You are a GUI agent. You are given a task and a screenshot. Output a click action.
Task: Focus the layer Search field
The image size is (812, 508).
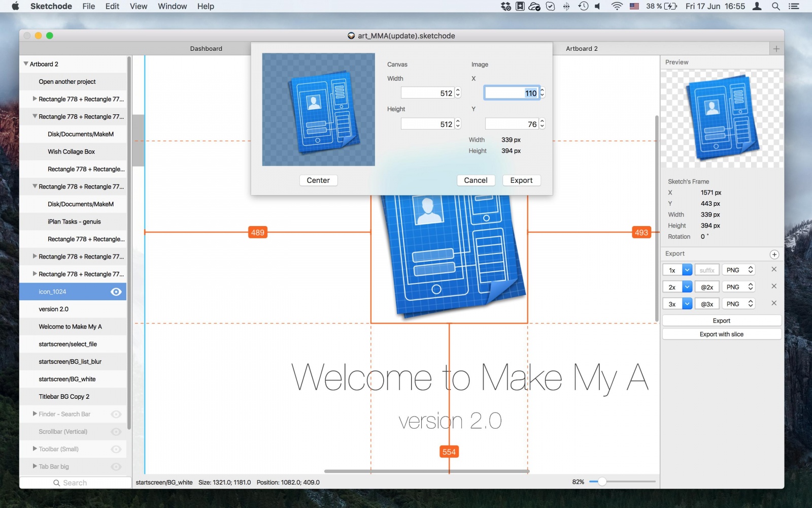(x=75, y=483)
